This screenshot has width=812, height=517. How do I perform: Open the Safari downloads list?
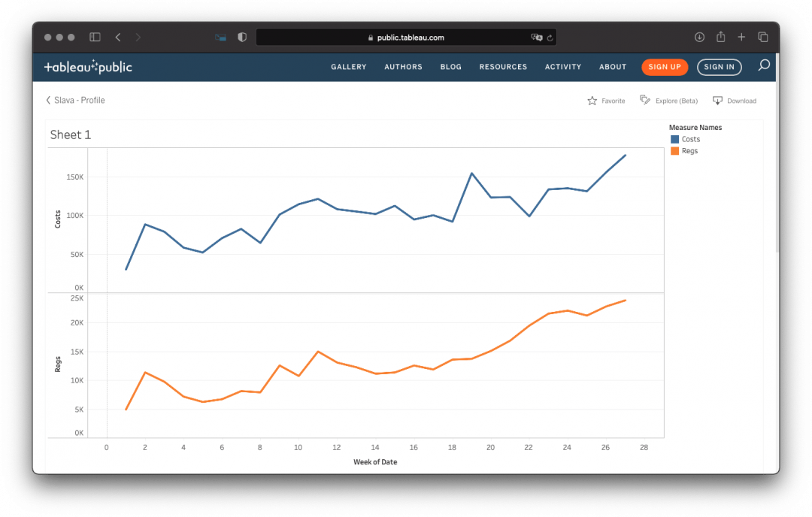(699, 37)
